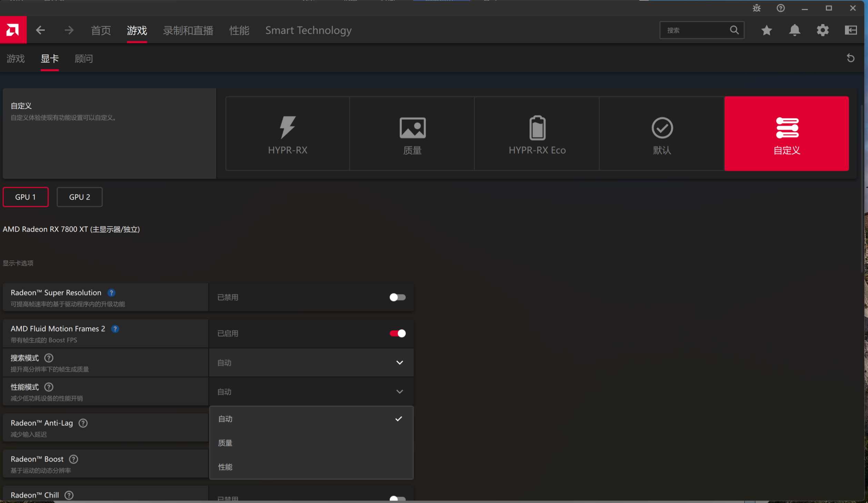
Task: Click the search magnifier icon
Action: (734, 30)
